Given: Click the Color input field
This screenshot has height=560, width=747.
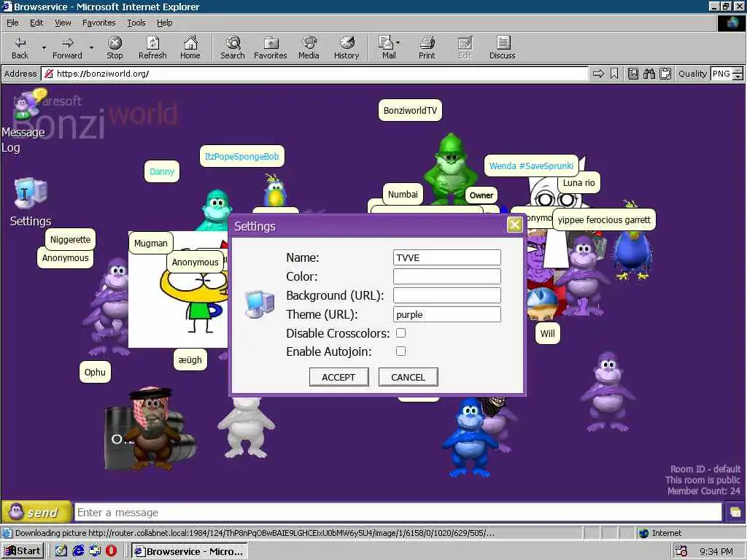Looking at the screenshot, I should [x=447, y=276].
